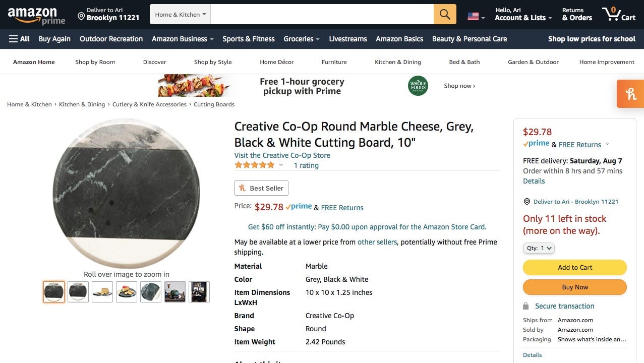This screenshot has height=363, width=644.
Task: Open the Furniture tab in Amazon Home
Action: 334,62
